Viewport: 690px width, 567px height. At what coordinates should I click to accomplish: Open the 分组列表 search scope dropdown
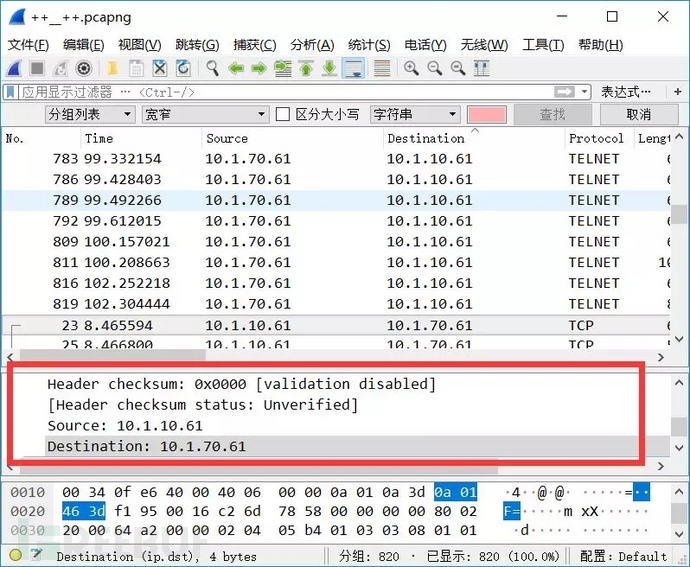(90, 114)
